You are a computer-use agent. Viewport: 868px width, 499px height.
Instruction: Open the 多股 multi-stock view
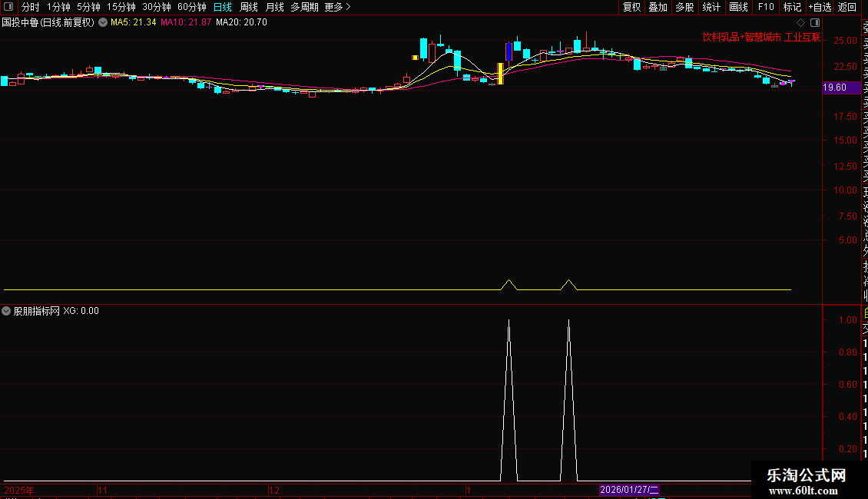point(684,7)
